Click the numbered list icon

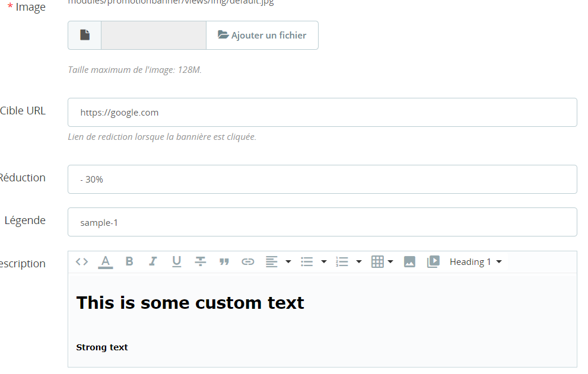[x=342, y=261]
